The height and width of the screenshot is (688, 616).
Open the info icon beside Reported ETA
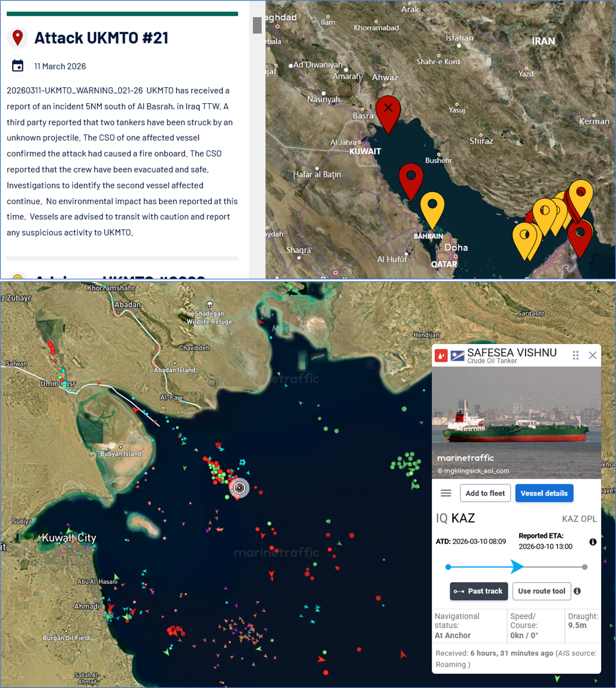tap(592, 542)
